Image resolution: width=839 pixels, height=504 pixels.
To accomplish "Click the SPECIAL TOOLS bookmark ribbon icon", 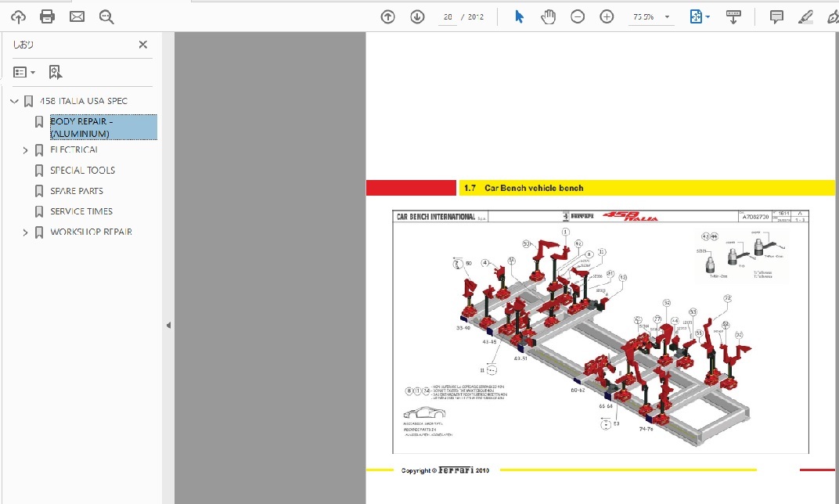I will click(x=39, y=171).
